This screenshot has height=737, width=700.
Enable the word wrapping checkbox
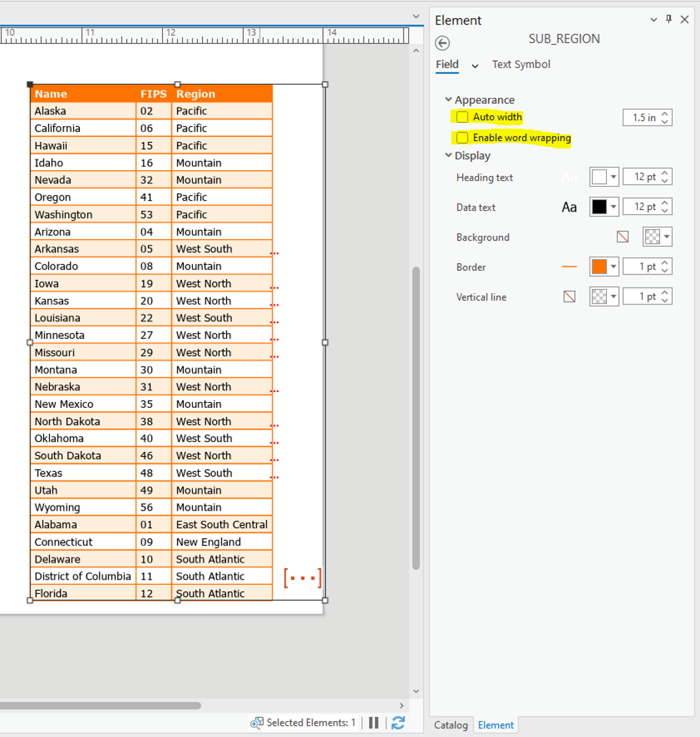(463, 138)
